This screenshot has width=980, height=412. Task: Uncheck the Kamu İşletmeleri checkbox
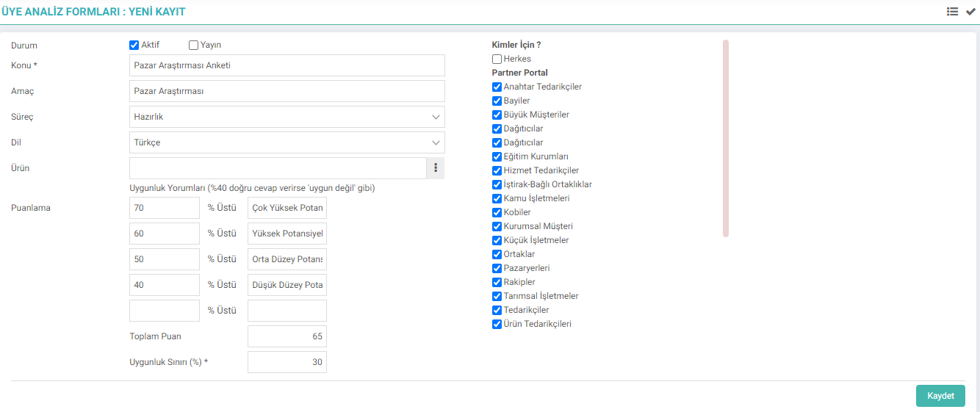(x=497, y=198)
